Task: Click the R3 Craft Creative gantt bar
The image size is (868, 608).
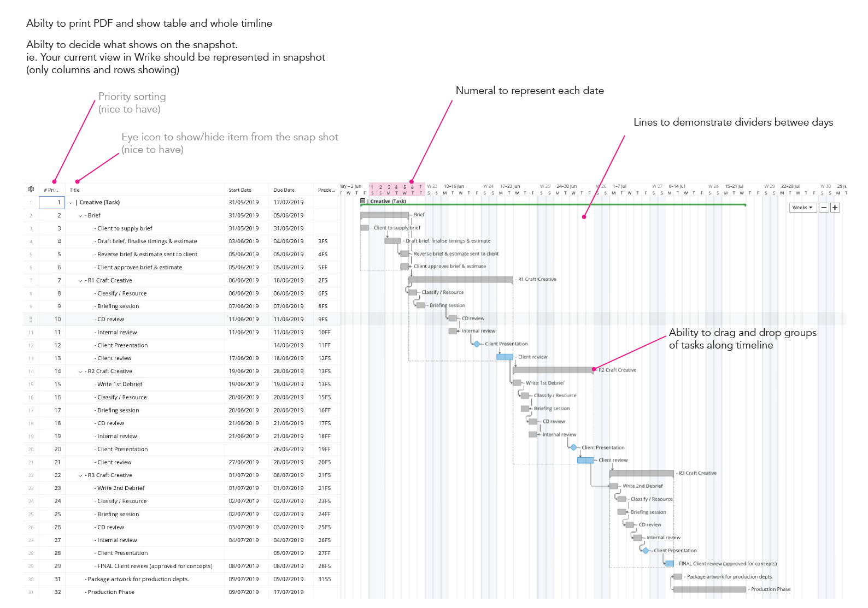Action: coord(641,473)
